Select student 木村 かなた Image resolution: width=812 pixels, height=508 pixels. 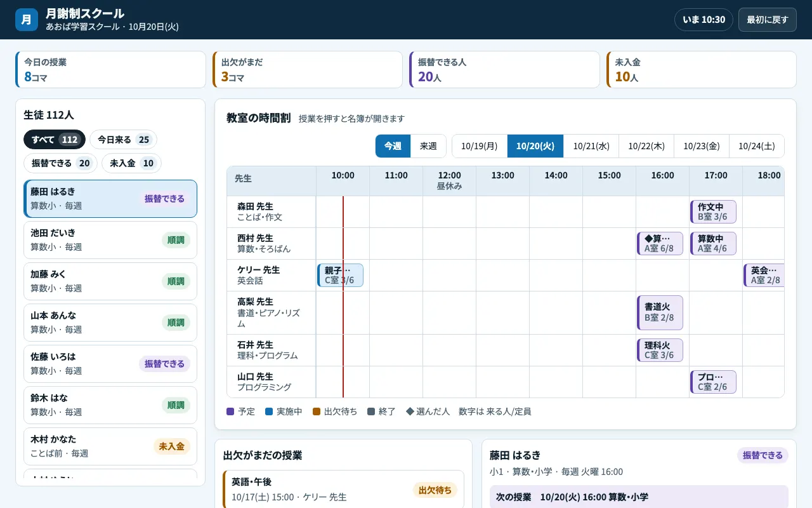pos(110,446)
